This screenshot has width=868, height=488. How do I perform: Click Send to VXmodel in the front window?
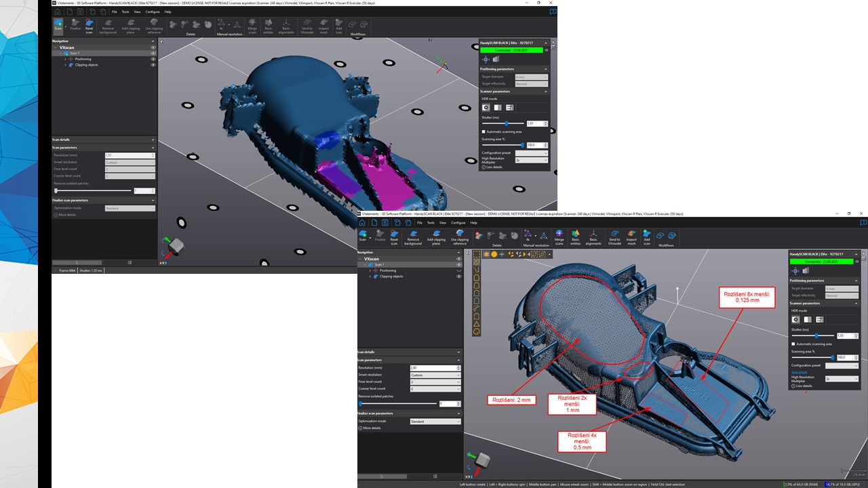pos(614,235)
